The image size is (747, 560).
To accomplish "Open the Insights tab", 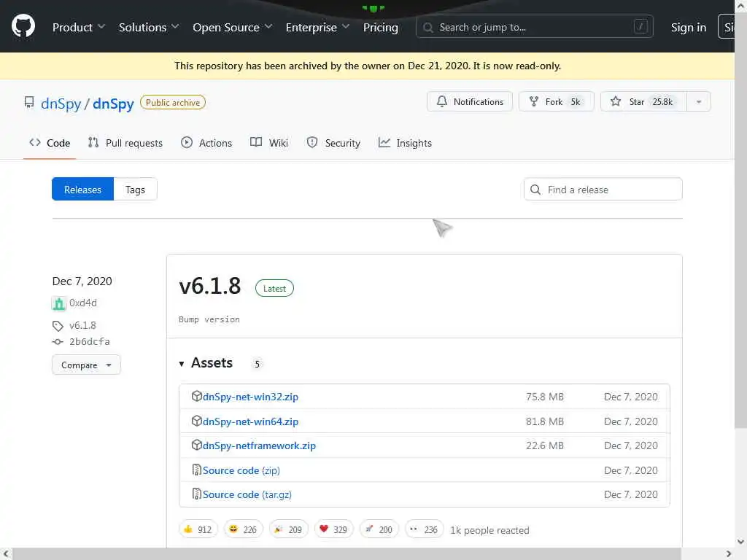I will (x=405, y=143).
